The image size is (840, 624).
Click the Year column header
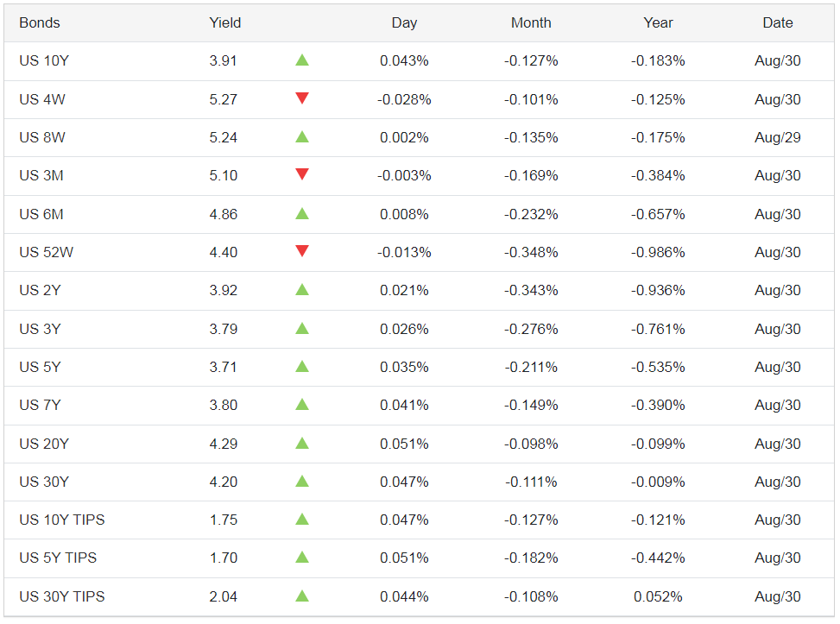[x=658, y=23]
